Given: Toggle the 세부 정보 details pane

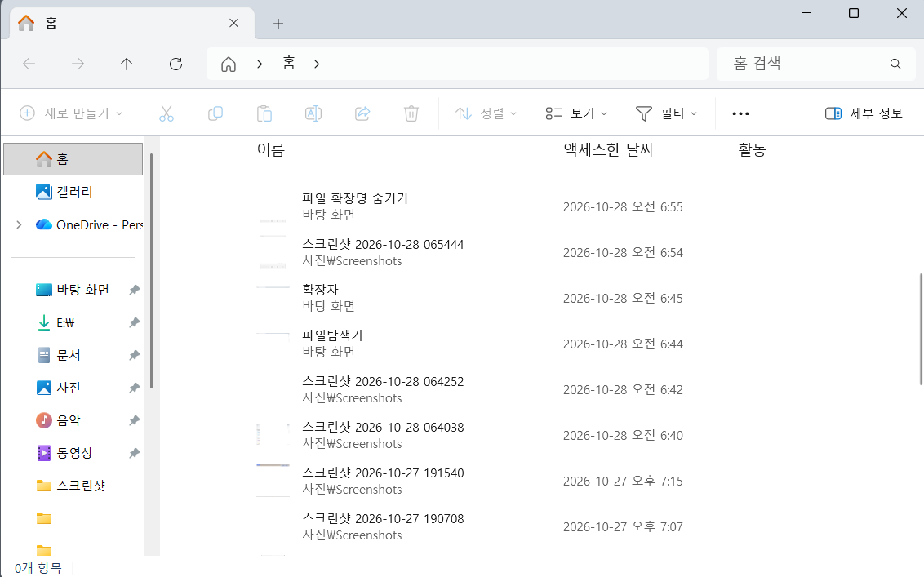Looking at the screenshot, I should (x=864, y=113).
